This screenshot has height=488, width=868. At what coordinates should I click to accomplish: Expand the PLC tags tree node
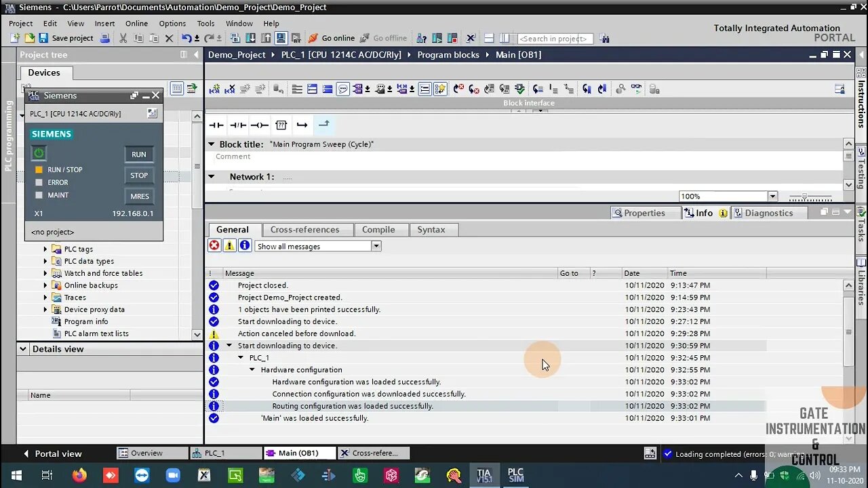pos(45,249)
